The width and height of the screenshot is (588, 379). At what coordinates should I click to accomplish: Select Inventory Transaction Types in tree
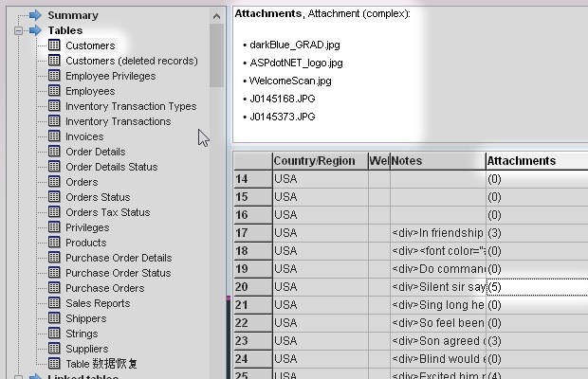130,106
